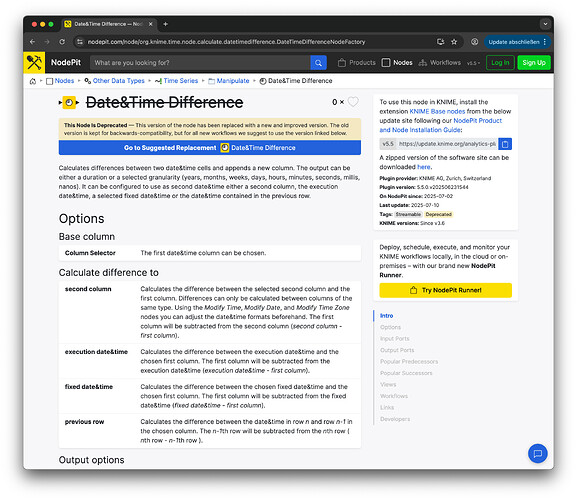
Task: Open the KNIME Base nodes link
Action: click(x=437, y=111)
